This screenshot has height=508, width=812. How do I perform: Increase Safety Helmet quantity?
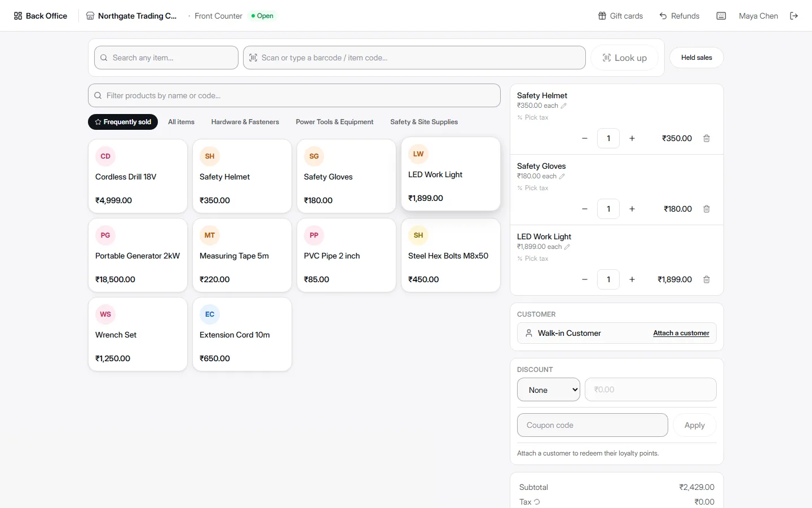click(x=632, y=138)
